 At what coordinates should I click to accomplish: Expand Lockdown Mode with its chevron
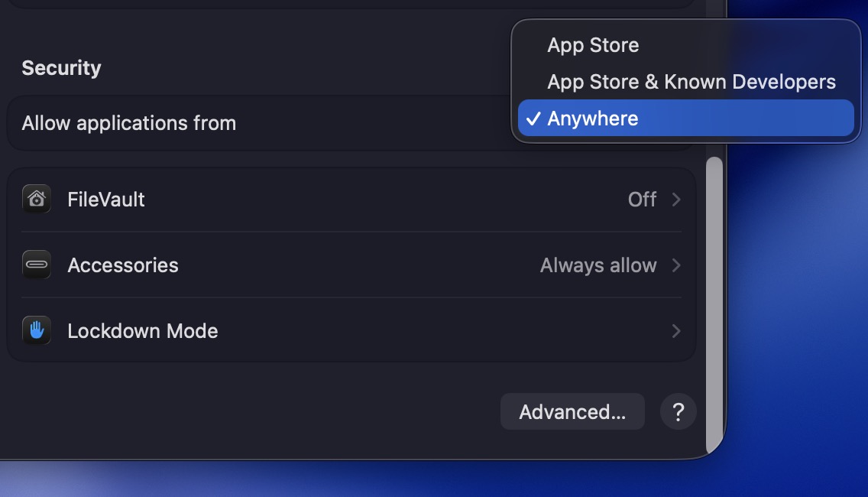click(x=675, y=331)
